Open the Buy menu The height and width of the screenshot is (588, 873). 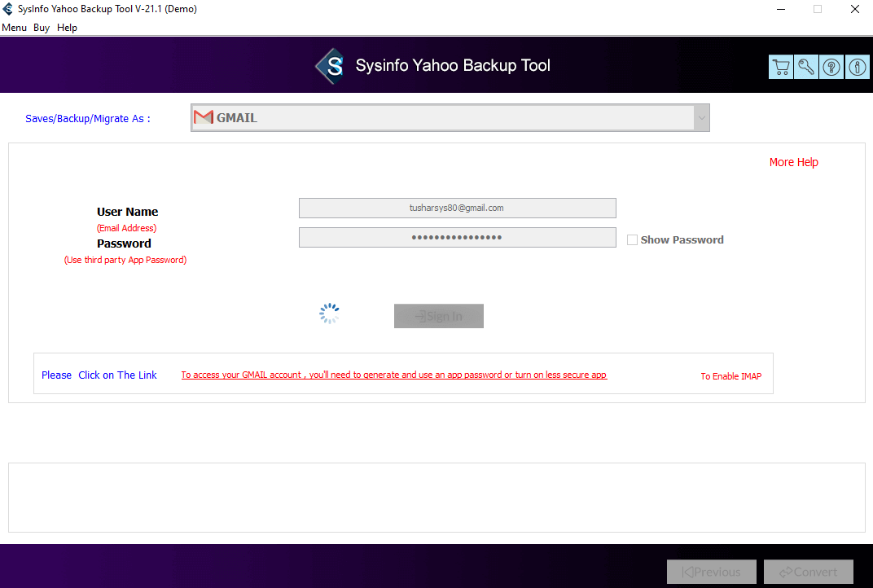tap(42, 28)
